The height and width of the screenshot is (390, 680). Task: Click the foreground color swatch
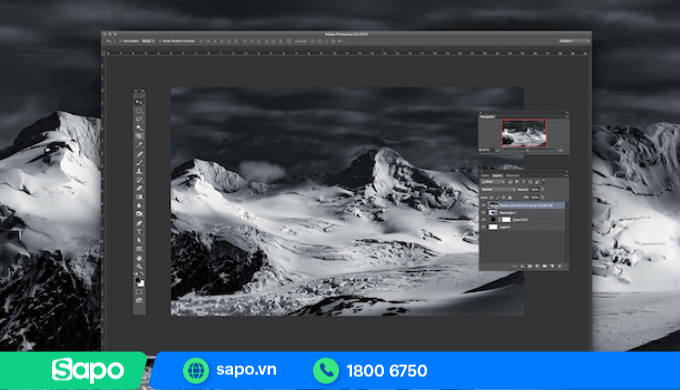[x=137, y=280]
